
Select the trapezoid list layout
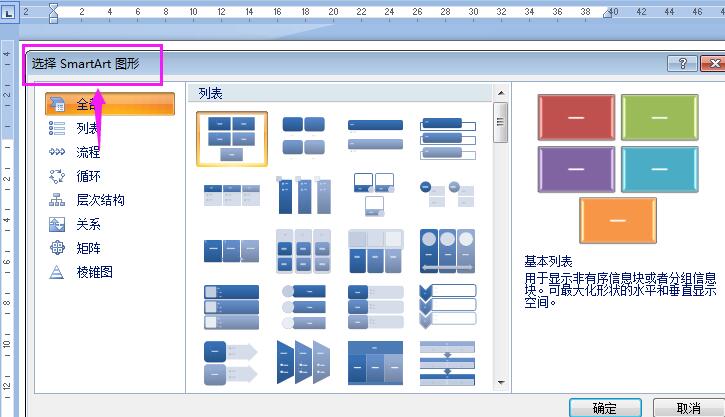coord(303,363)
